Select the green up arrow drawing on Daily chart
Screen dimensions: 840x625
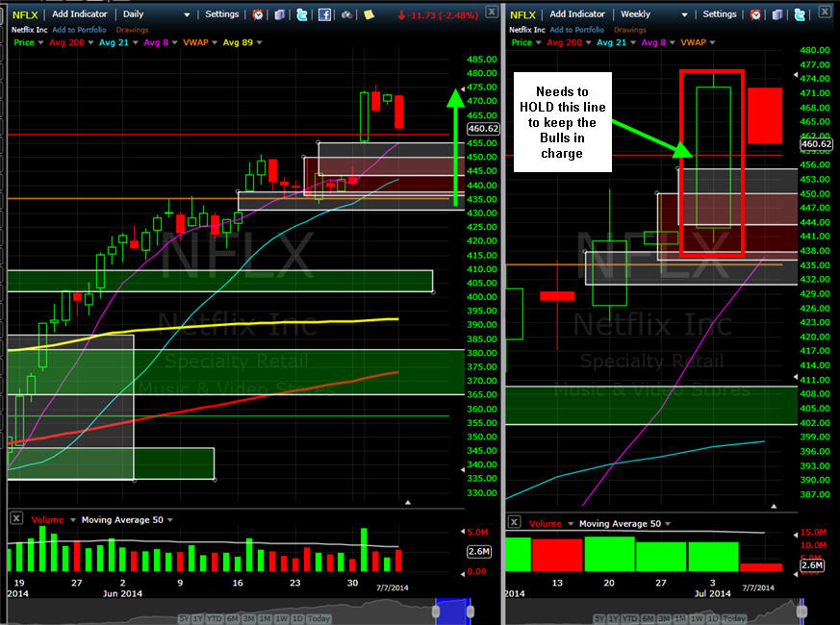(x=455, y=148)
